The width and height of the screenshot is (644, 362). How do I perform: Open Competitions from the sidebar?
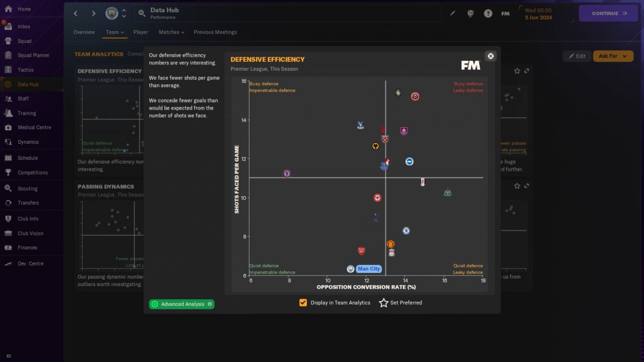click(31, 172)
